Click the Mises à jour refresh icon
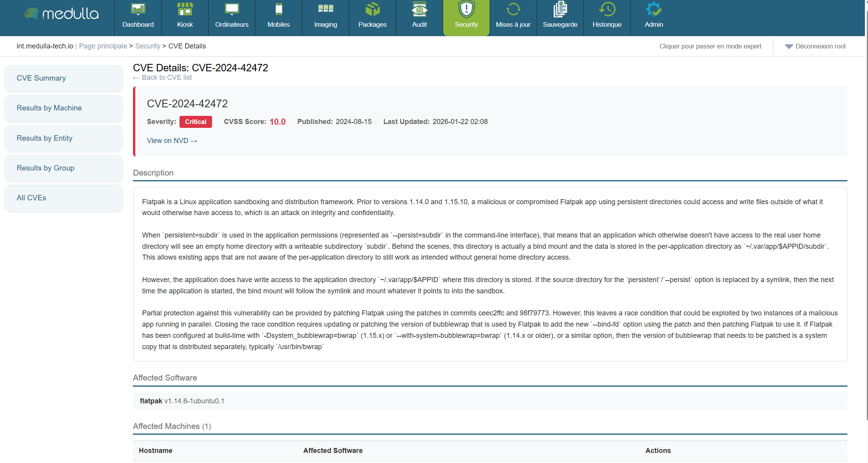This screenshot has width=868, height=463. pyautogui.click(x=513, y=9)
